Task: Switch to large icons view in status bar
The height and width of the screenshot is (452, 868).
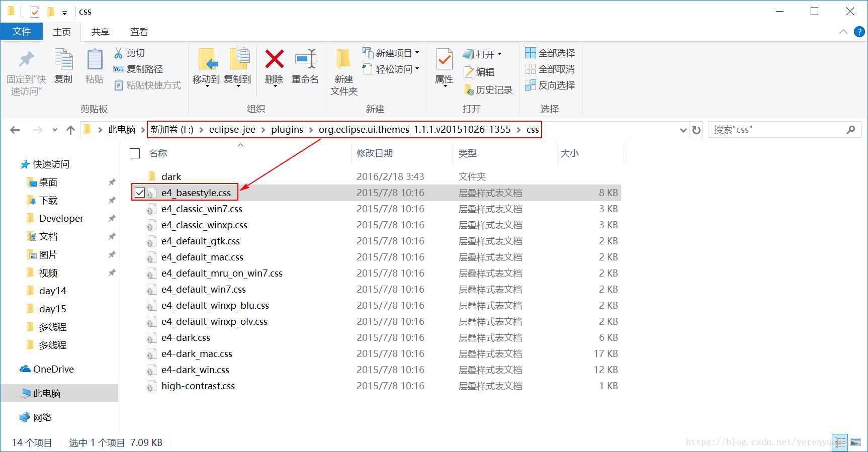Action: point(855,442)
